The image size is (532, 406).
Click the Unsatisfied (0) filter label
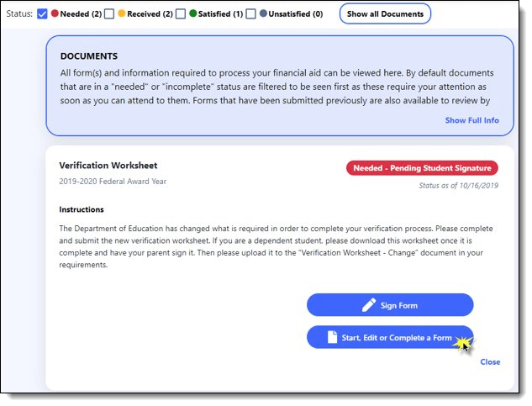[296, 14]
